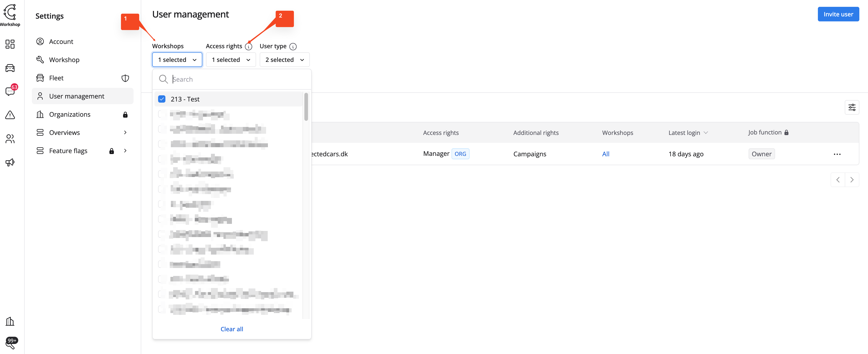Open the three-dot row actions menu
868x354 pixels.
(837, 154)
